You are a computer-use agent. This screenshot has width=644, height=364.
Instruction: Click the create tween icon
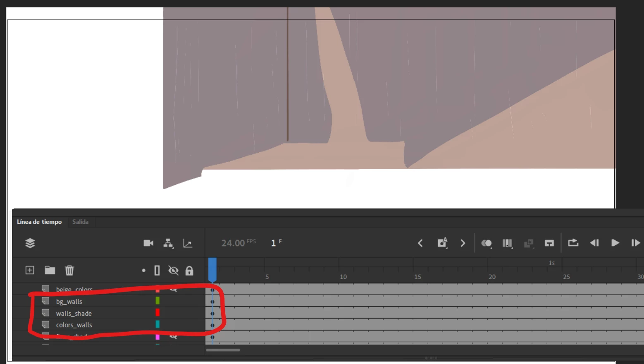(528, 243)
